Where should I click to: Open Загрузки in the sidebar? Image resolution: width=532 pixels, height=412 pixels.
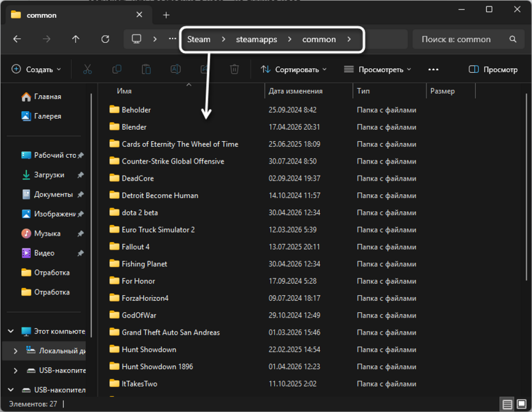pyautogui.click(x=52, y=175)
